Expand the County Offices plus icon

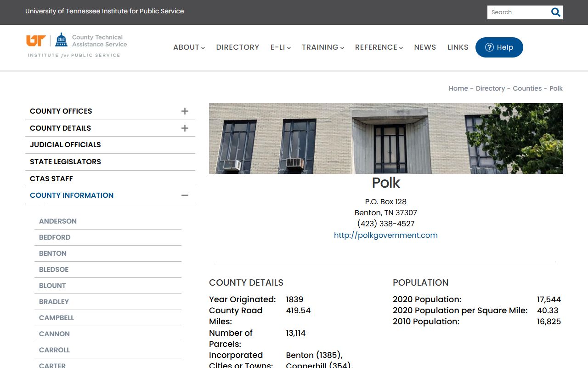click(185, 111)
